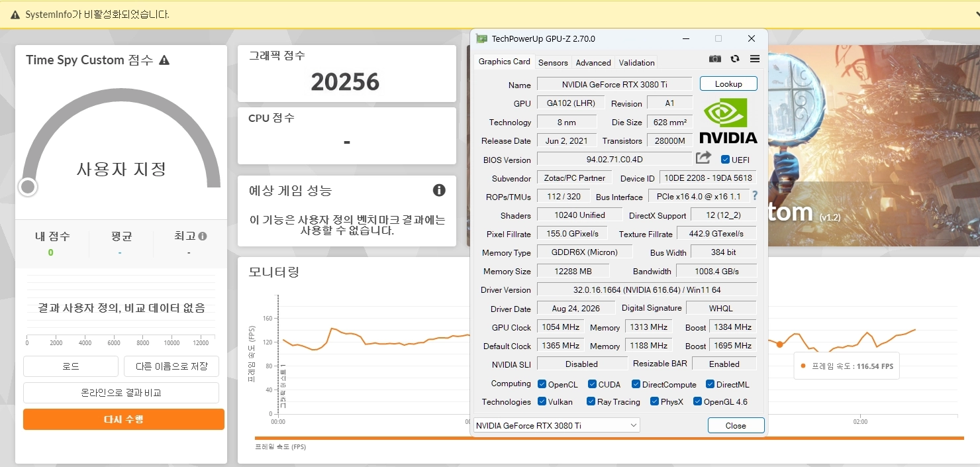Click the BIOS Version field 94.02.71.C0.4D

(614, 160)
